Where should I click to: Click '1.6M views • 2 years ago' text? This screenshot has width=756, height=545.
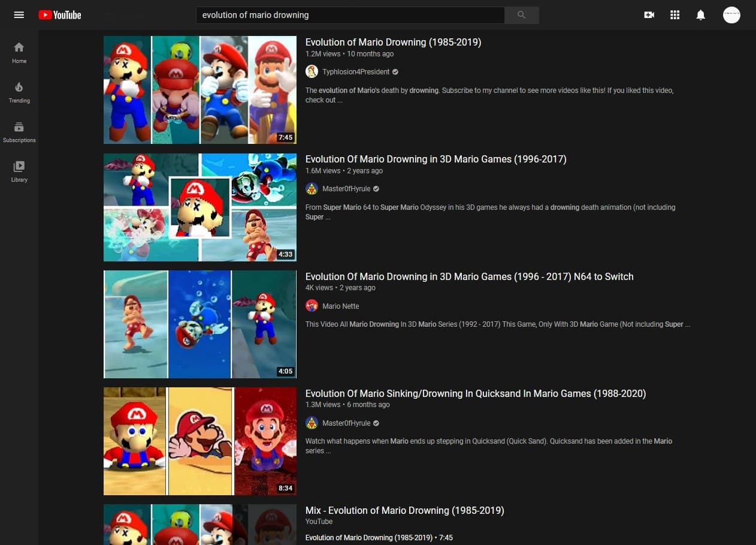344,171
